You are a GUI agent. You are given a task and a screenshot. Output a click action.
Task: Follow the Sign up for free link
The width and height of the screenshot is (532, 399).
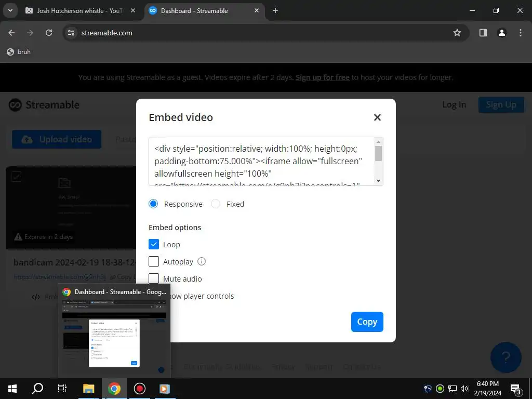pyautogui.click(x=322, y=77)
